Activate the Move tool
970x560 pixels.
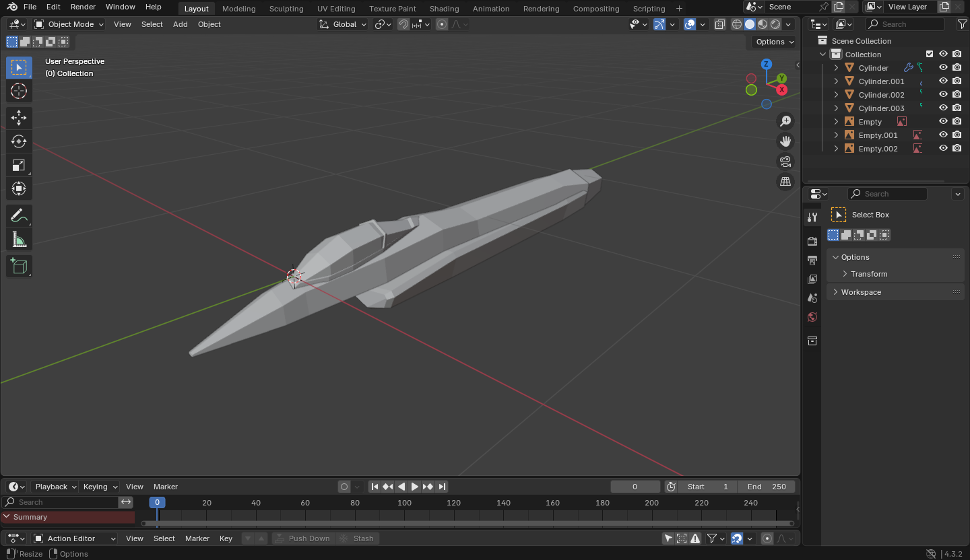(x=19, y=118)
